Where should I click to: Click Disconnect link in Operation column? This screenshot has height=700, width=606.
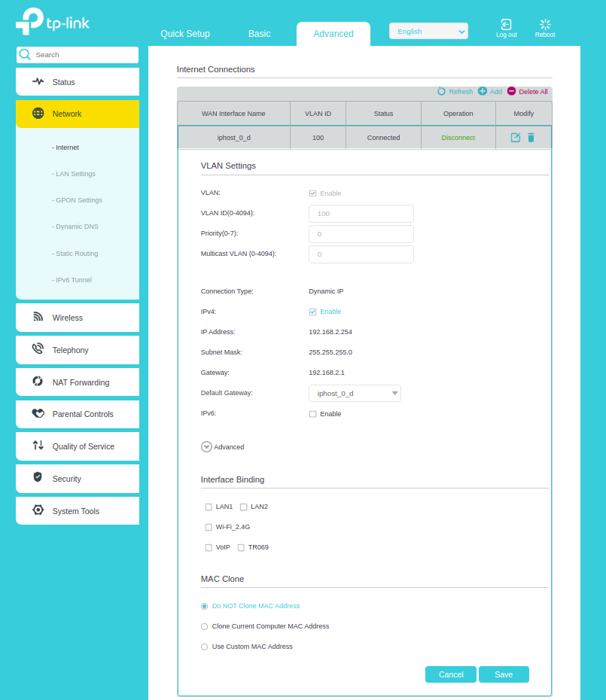pyautogui.click(x=458, y=138)
